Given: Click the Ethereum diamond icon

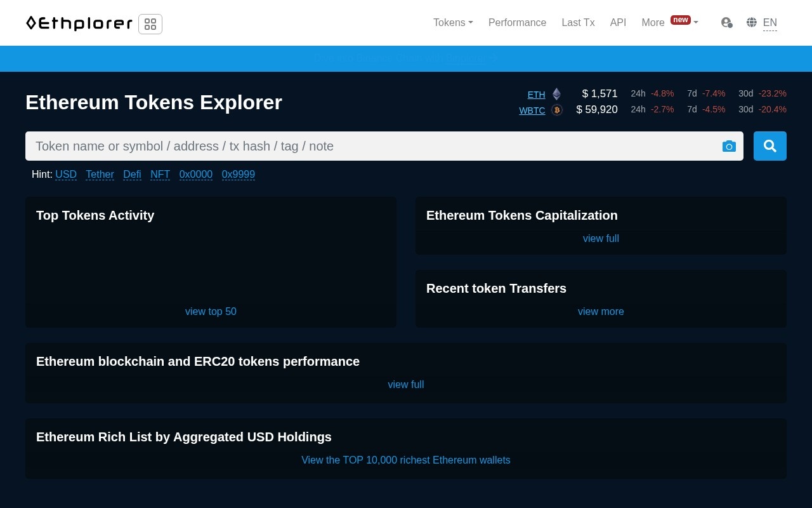Looking at the screenshot, I should [x=556, y=94].
